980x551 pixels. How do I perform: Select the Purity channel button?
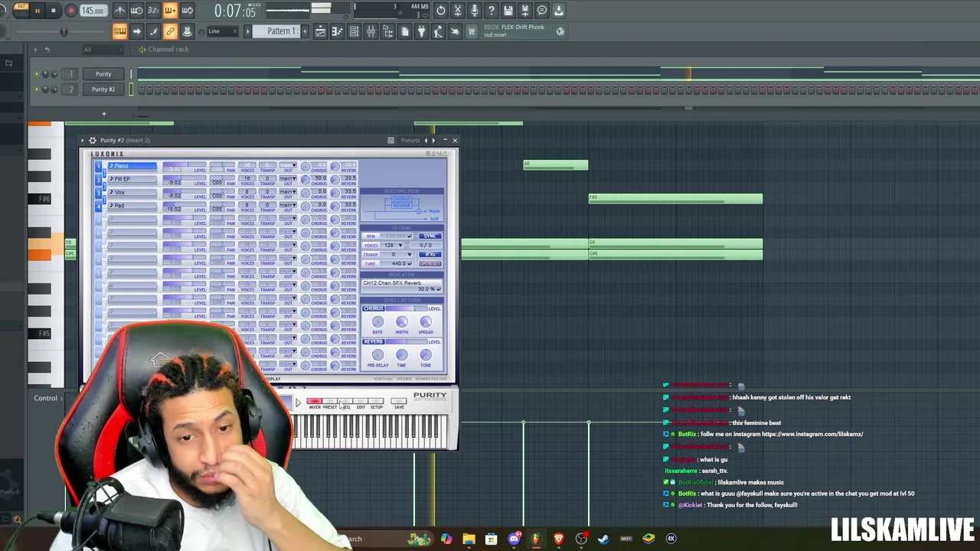point(103,74)
